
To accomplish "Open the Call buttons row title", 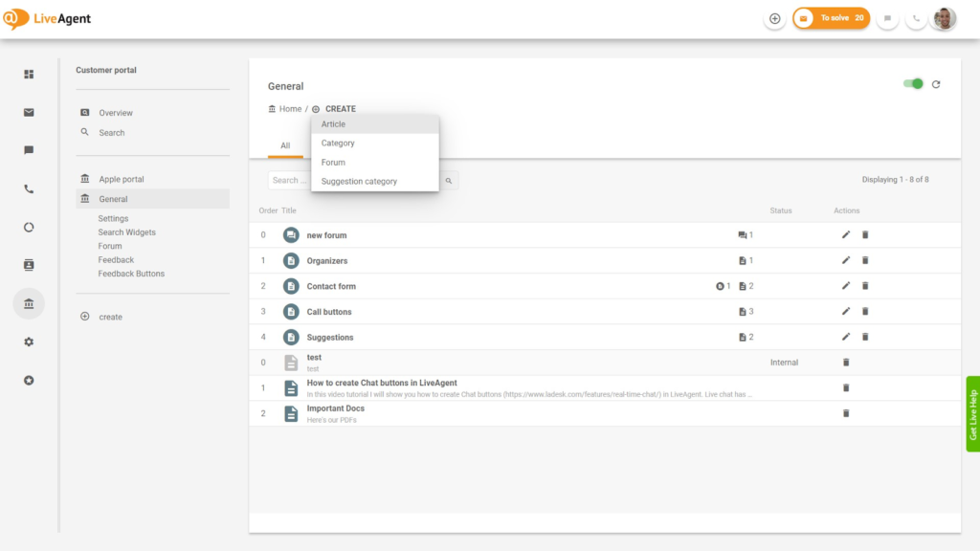I will click(329, 313).
